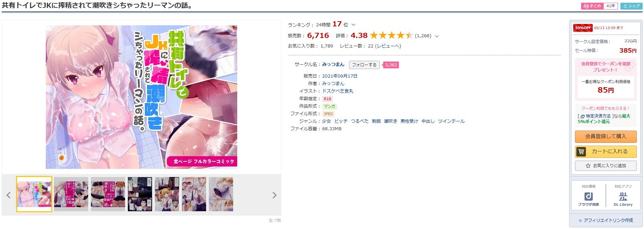
Task: Select the 制服 genre tag
Action: [376, 121]
